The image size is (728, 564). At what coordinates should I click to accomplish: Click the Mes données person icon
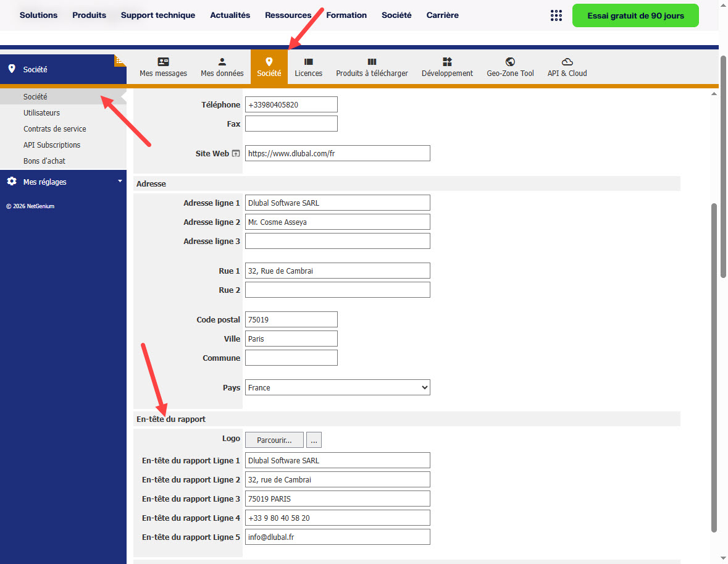pyautogui.click(x=222, y=61)
